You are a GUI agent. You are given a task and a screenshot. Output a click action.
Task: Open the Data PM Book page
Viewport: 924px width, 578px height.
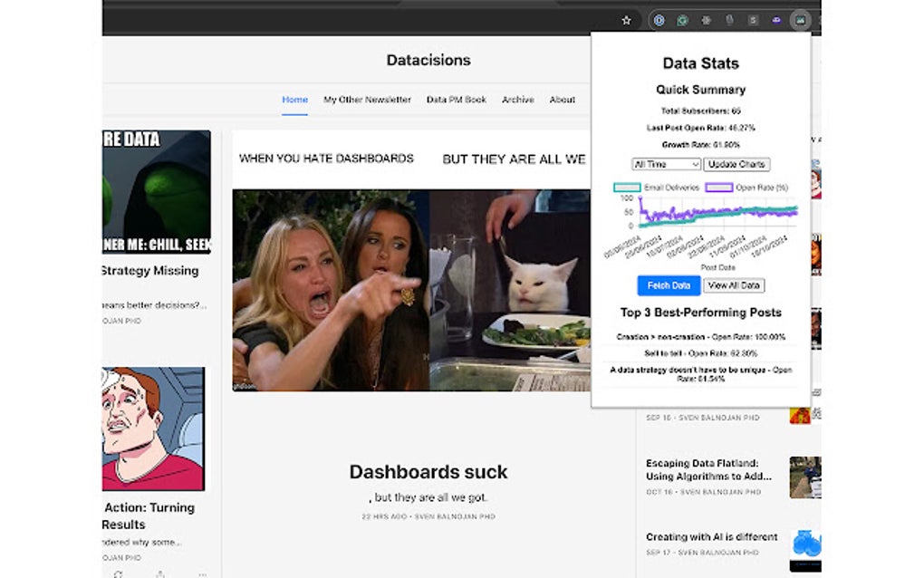457,100
